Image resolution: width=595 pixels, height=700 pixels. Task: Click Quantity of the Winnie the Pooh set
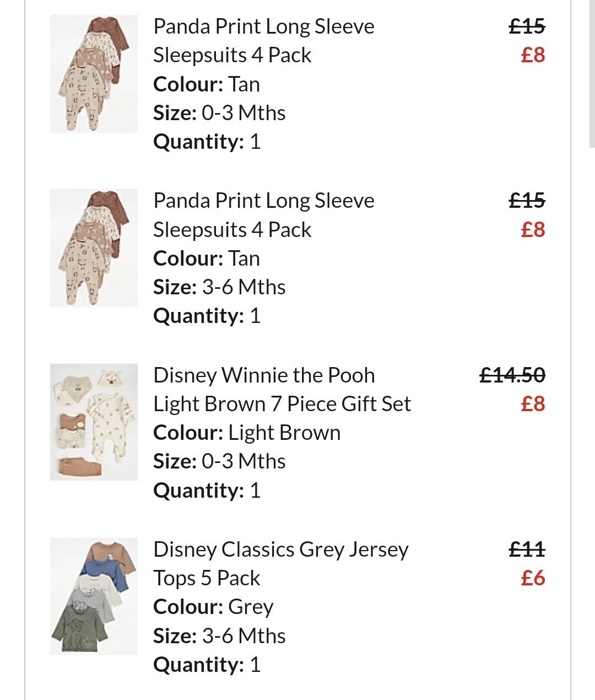[207, 491]
